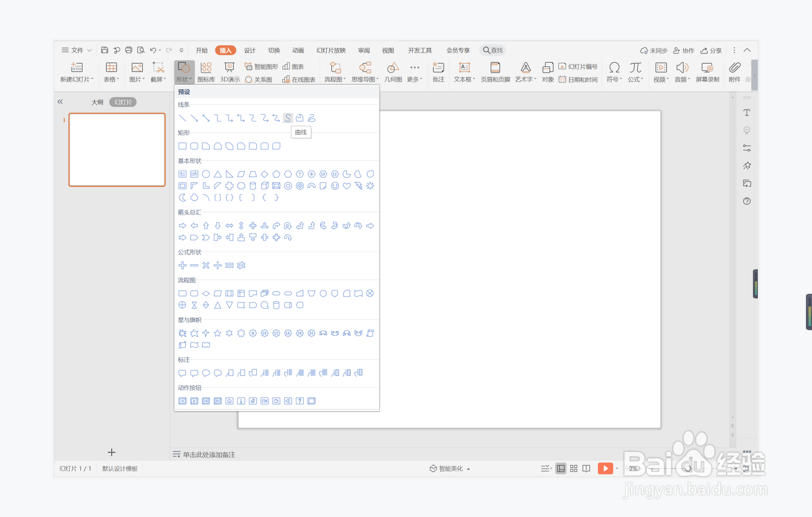Viewport: 812px width, 517px height.
Task: Insert a 批注 comment
Action: point(438,72)
